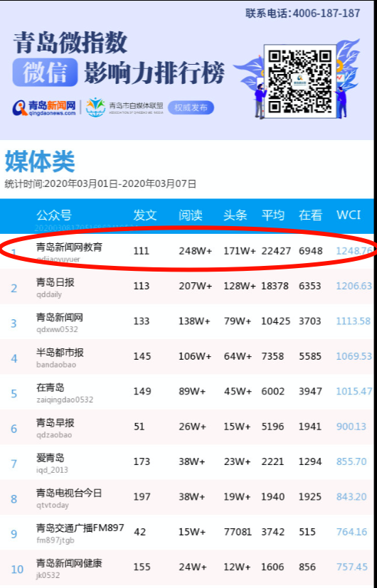The image size is (377, 588).
Task: Click account ID fm897jtgb
Action: click(x=55, y=541)
